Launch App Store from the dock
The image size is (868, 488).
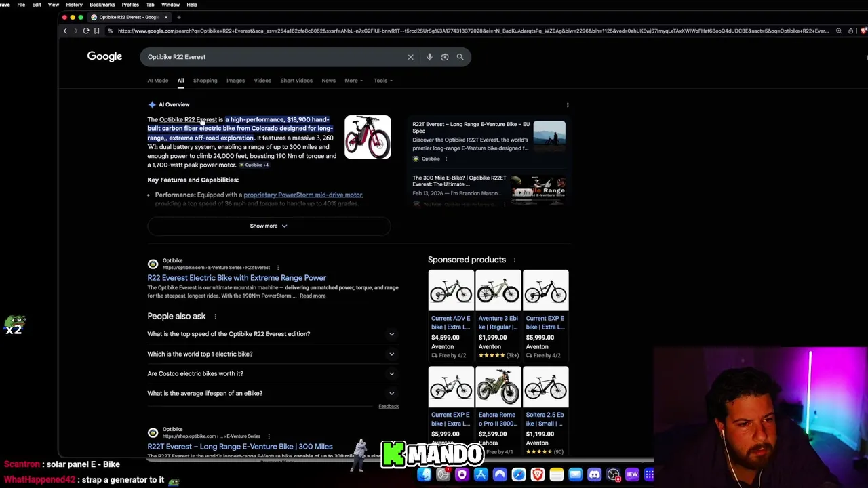pos(481,475)
